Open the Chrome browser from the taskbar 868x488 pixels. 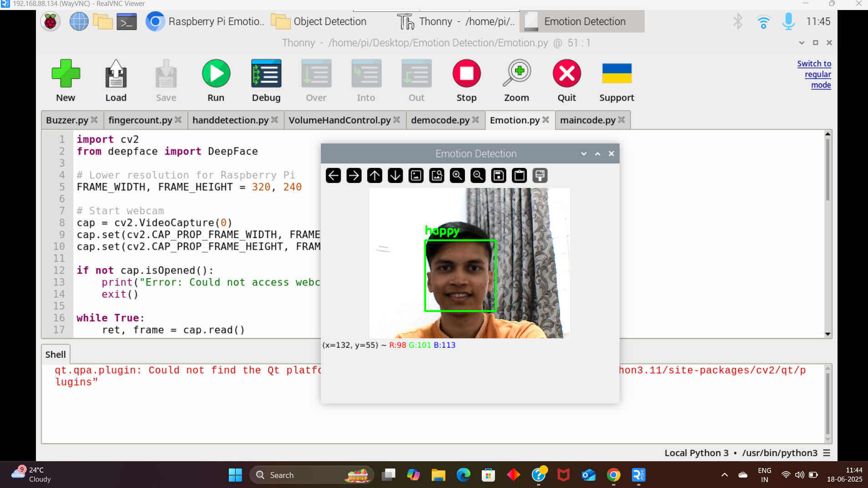pyautogui.click(x=613, y=475)
